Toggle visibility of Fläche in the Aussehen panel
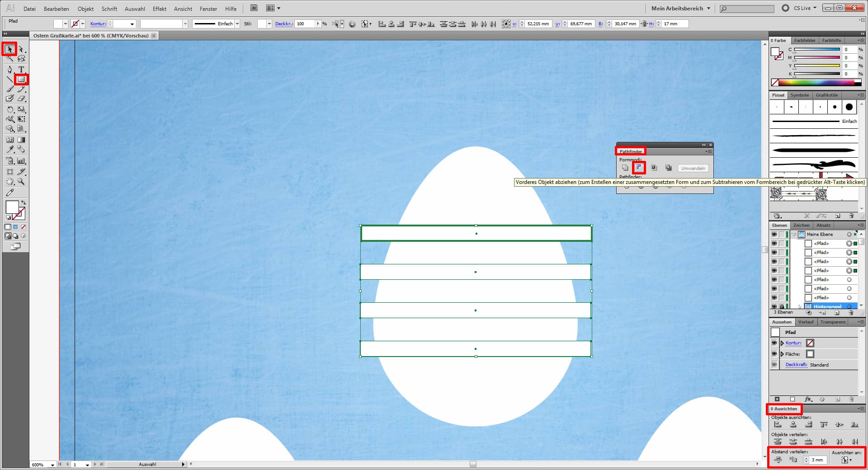 pyautogui.click(x=774, y=354)
